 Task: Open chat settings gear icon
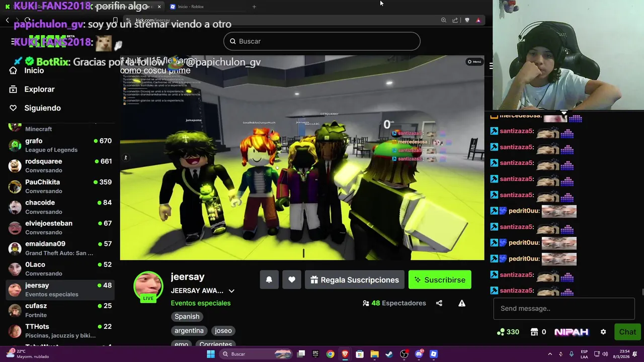(603, 332)
